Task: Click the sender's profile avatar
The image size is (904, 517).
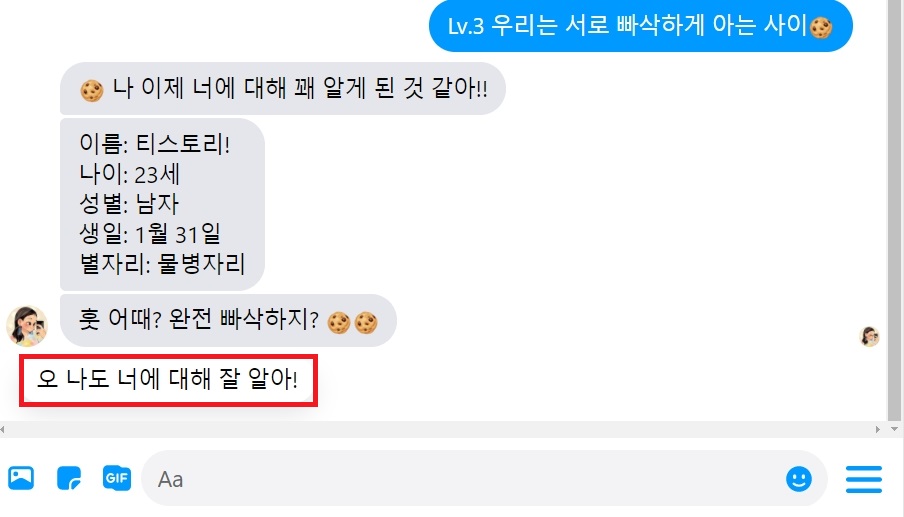Action: [x=27, y=326]
